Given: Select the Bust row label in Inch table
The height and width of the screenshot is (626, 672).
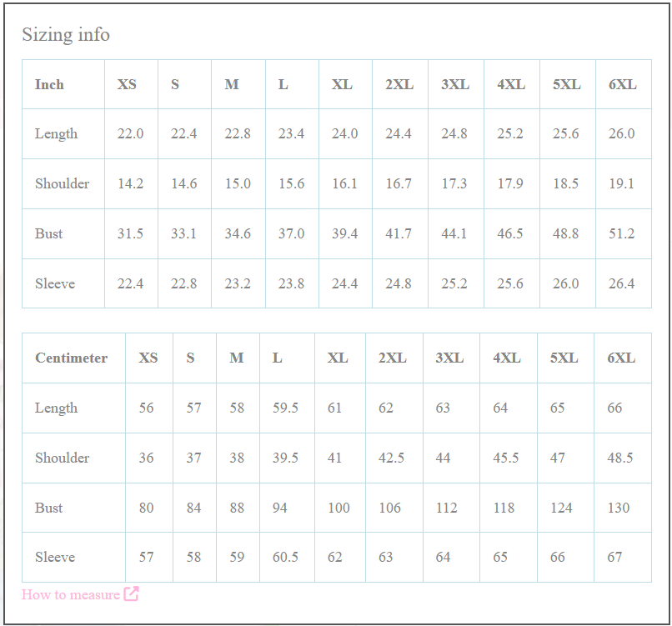Looking at the screenshot, I should point(49,233).
